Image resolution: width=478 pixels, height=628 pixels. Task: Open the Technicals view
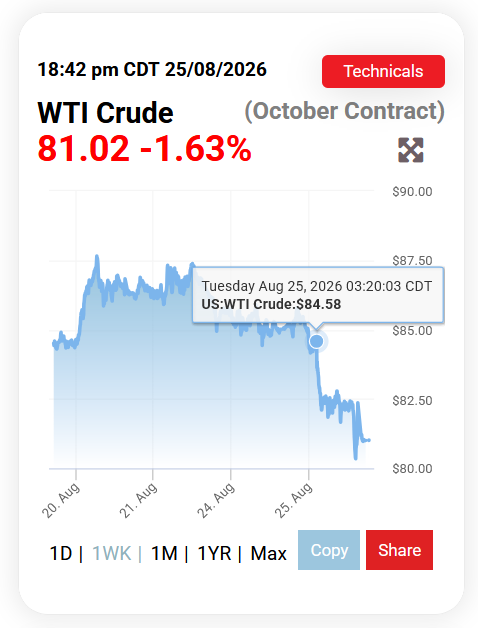(383, 71)
